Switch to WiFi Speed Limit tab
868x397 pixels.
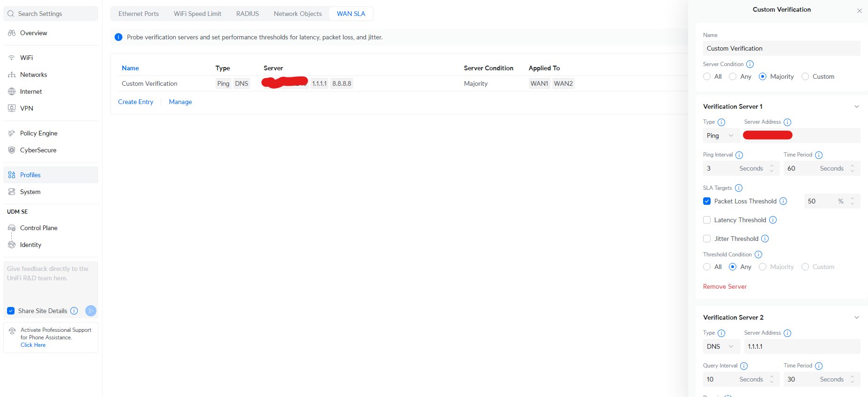[x=198, y=14]
